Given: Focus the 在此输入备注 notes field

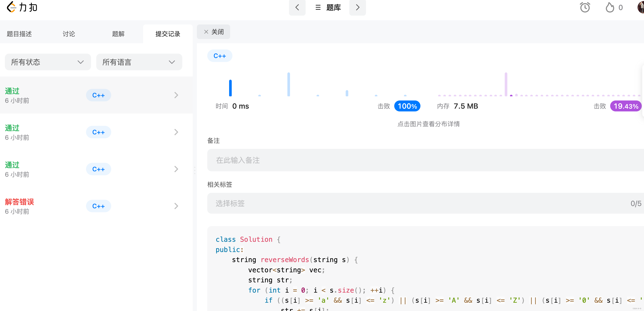Looking at the screenshot, I should (x=425, y=160).
